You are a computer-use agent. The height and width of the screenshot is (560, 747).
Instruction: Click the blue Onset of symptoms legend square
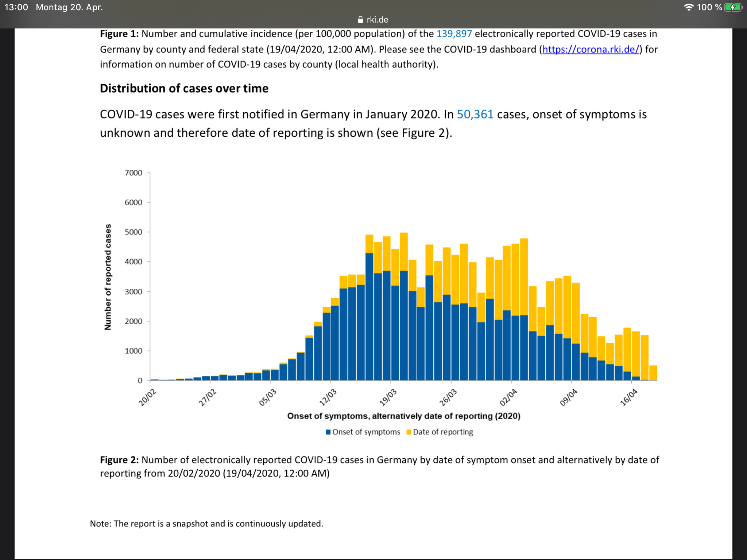328,432
